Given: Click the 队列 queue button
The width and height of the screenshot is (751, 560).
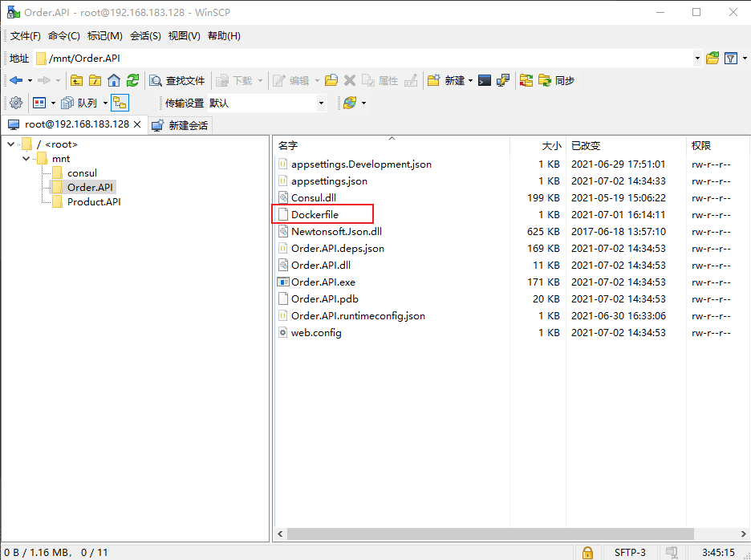Looking at the screenshot, I should pyautogui.click(x=79, y=103).
